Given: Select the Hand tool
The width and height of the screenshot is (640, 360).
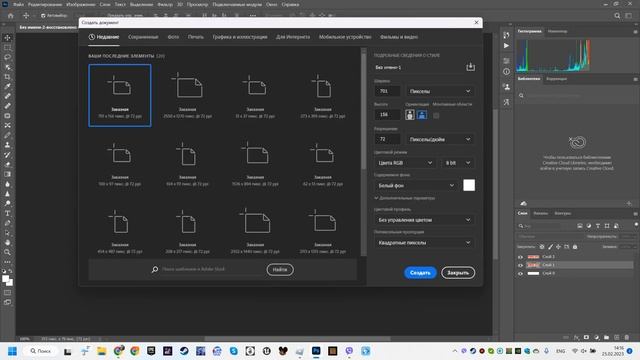Looking at the screenshot, I should tap(7, 242).
